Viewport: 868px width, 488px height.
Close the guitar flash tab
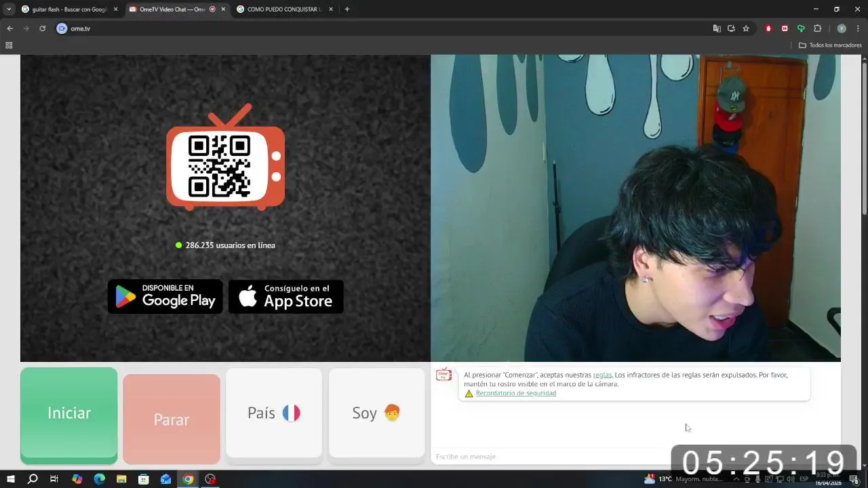[115, 9]
